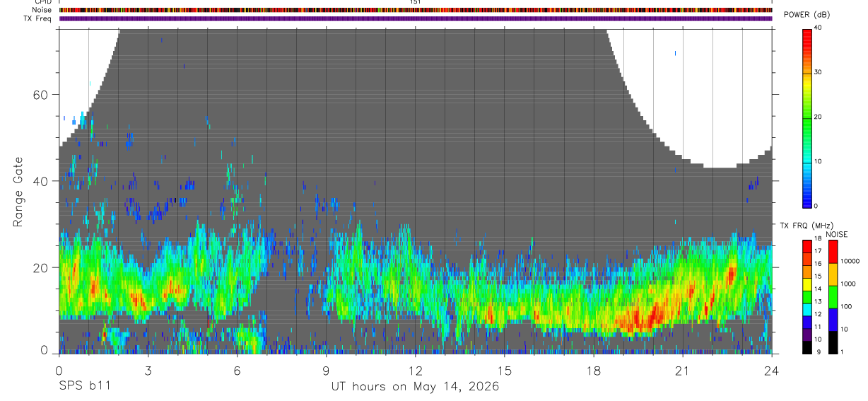This screenshot has width=868, height=401.
Task: Click the 40 tick on the power colorbar
Action: coord(818,28)
